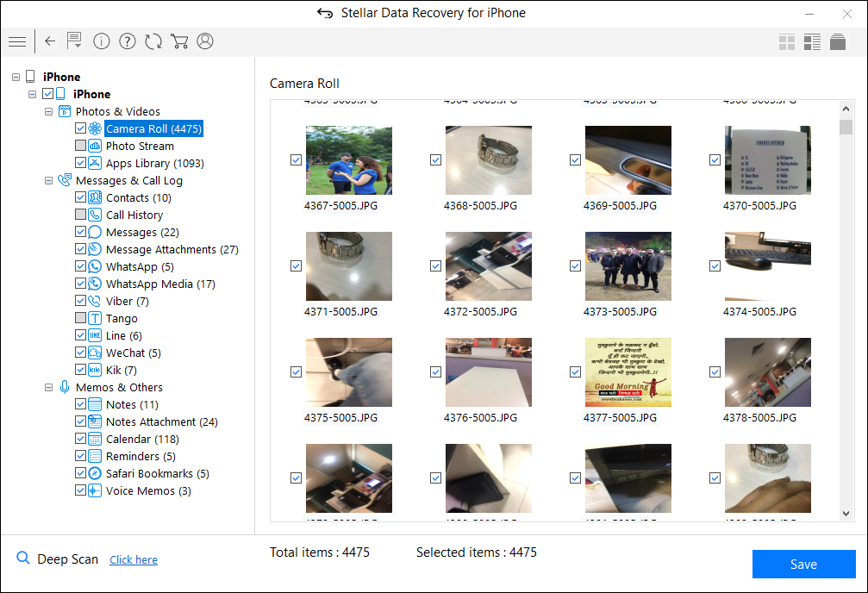Collapse the Photos & Videos node
The height and width of the screenshot is (593, 868).
(48, 111)
